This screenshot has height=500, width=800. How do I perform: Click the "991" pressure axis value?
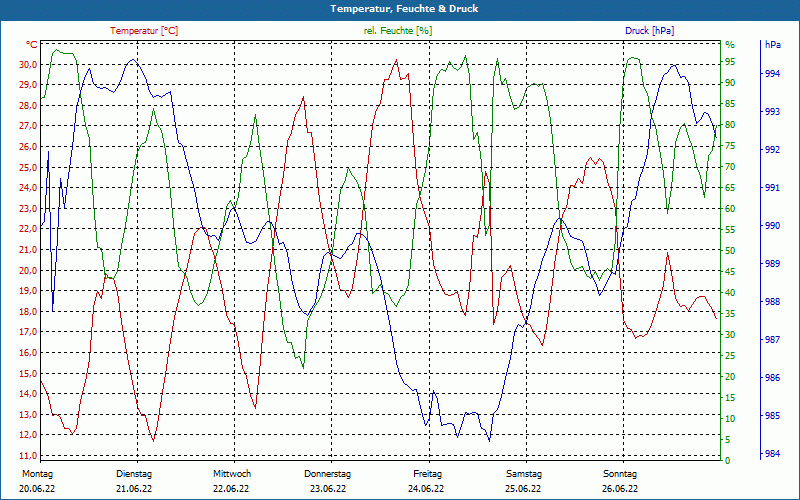[x=773, y=188]
